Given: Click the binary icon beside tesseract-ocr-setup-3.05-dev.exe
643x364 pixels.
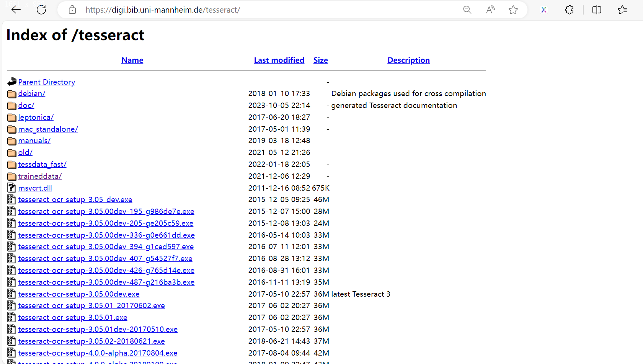Looking at the screenshot, I should click(x=11, y=199).
